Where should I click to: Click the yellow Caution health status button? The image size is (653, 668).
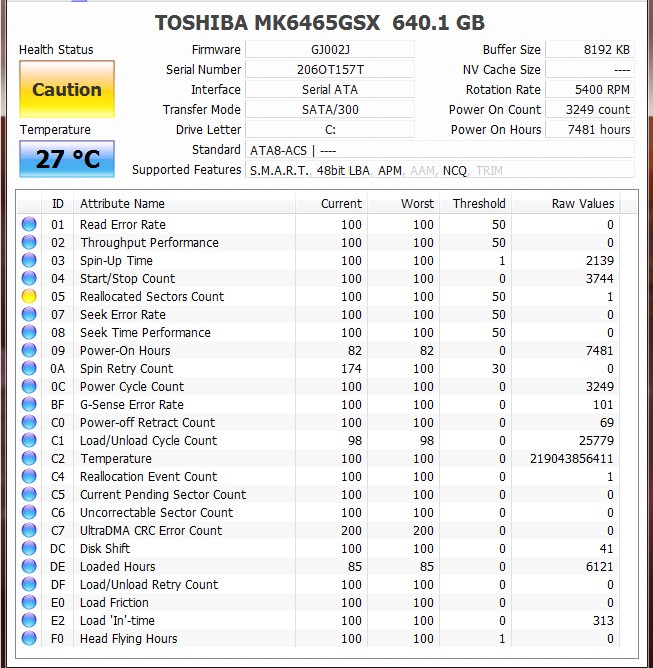67,89
